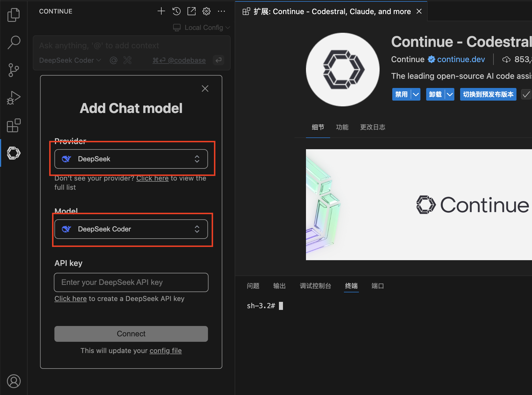Click the Continue publisher name
This screenshot has height=395, width=532.
click(x=408, y=59)
